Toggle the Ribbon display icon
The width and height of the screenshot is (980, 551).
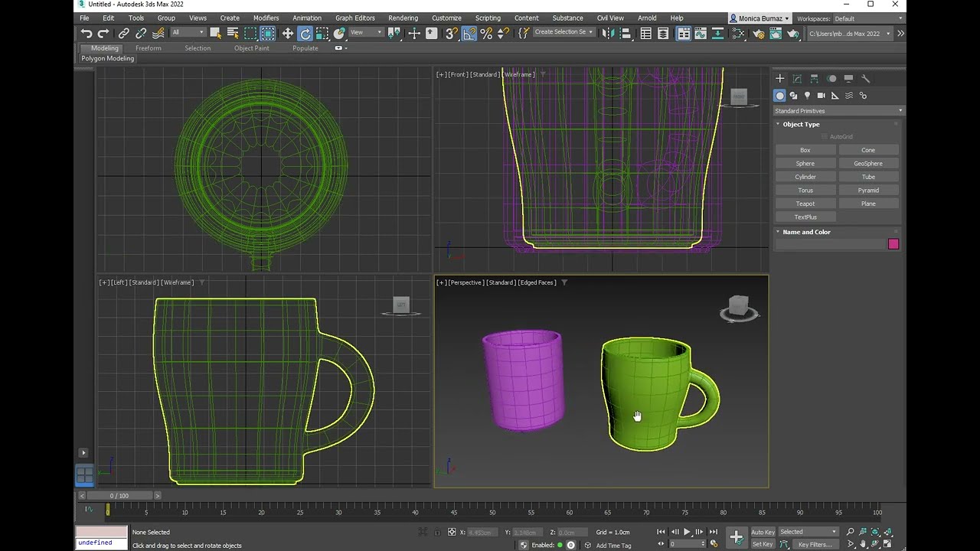tap(684, 33)
